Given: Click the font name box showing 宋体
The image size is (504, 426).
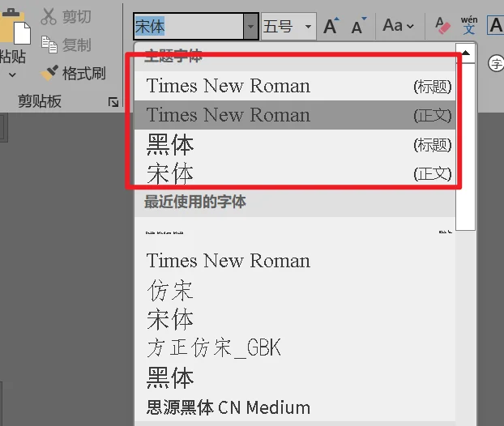Looking at the screenshot, I should click(x=188, y=27).
